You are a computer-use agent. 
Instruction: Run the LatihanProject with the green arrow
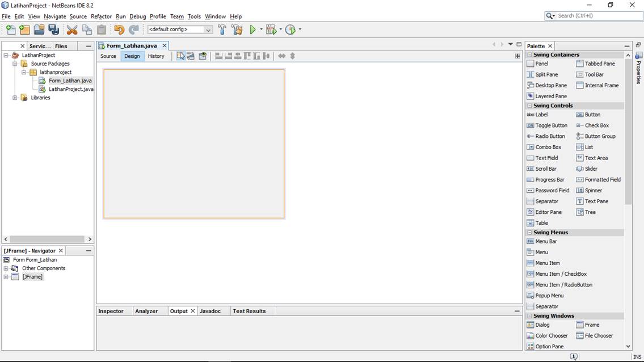click(253, 29)
